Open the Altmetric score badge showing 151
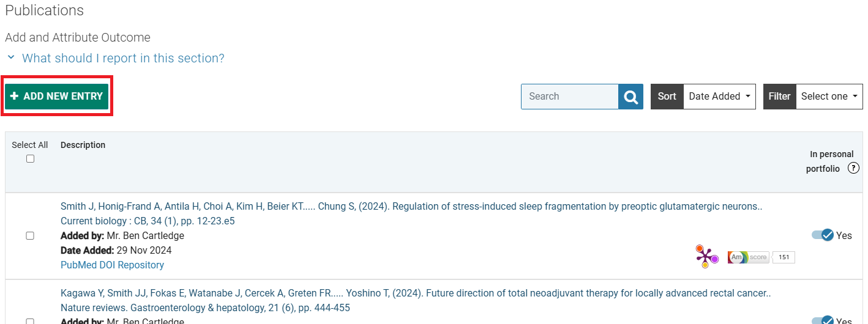The height and width of the screenshot is (324, 868). [761, 257]
